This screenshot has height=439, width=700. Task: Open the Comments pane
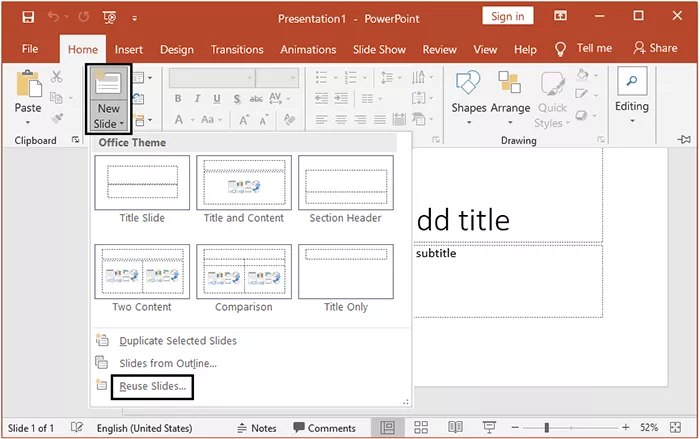pos(325,428)
